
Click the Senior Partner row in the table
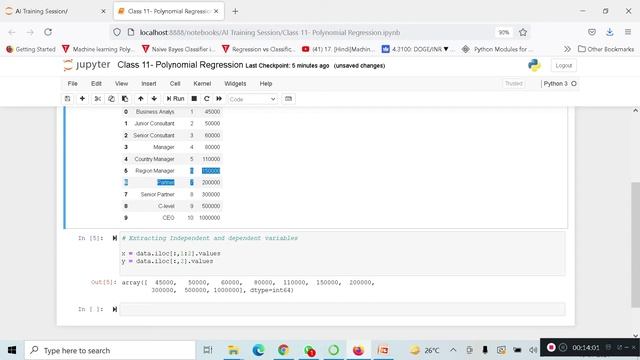(x=172, y=194)
